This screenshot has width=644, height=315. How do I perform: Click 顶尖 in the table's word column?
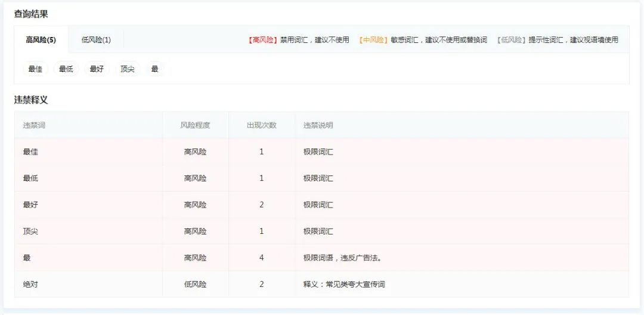coord(30,231)
